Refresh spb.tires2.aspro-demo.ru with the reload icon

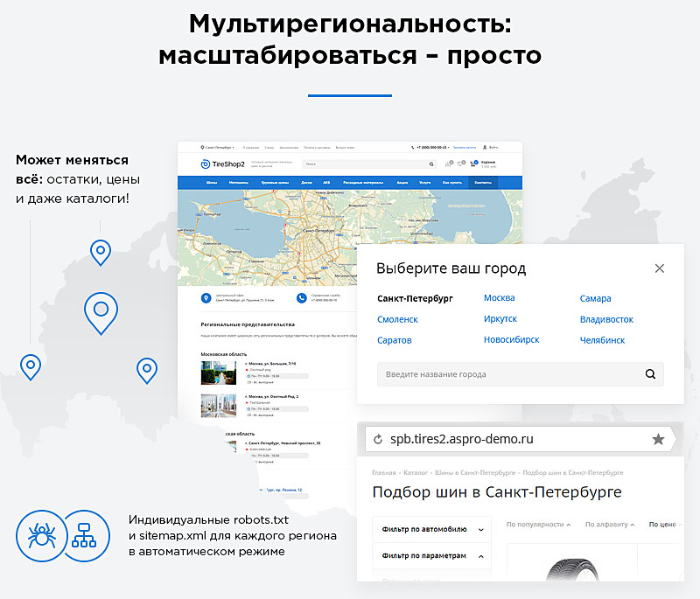pyautogui.click(x=376, y=439)
